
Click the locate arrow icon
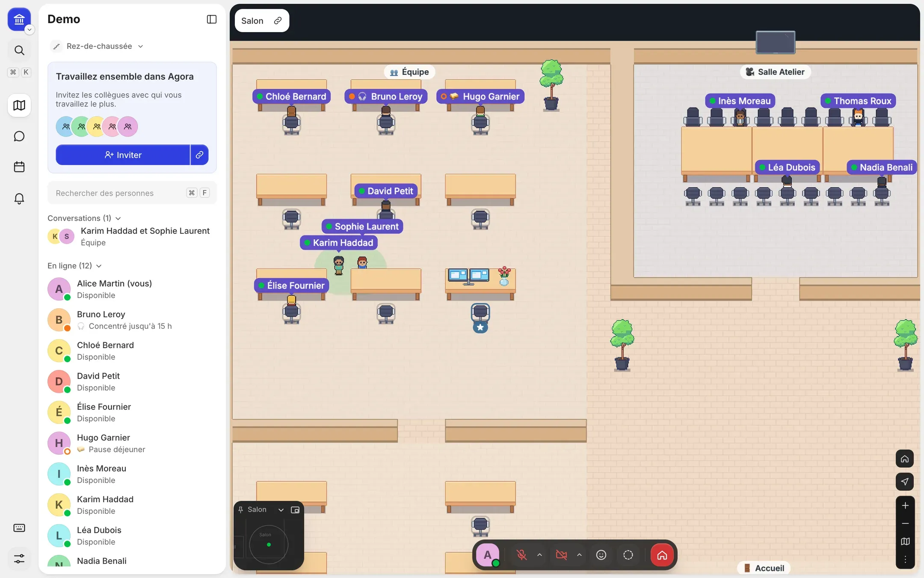905,482
